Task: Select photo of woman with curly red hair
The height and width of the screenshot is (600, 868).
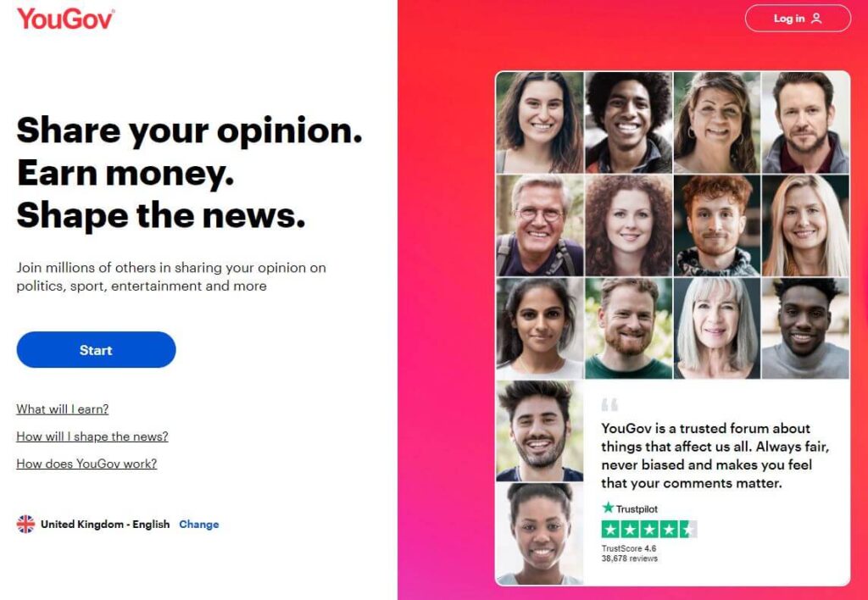Action: coord(628,225)
